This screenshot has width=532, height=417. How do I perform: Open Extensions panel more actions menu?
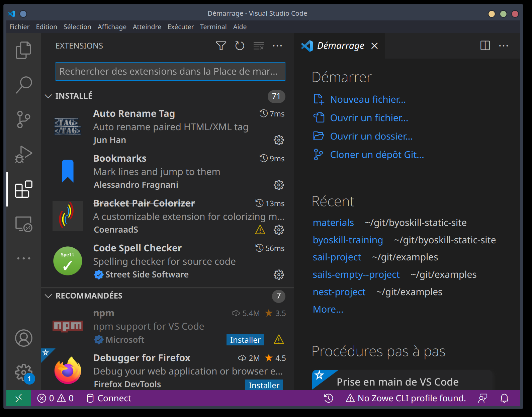(x=277, y=46)
